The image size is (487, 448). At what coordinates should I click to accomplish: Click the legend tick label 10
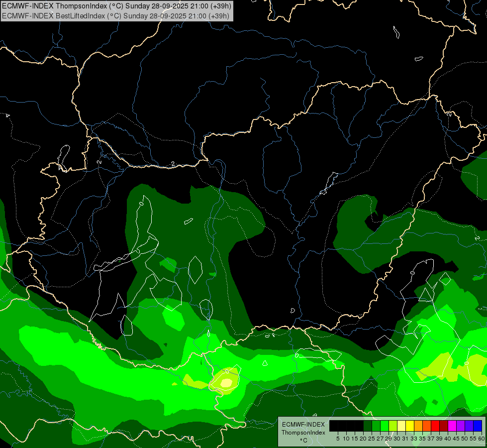[346, 439]
